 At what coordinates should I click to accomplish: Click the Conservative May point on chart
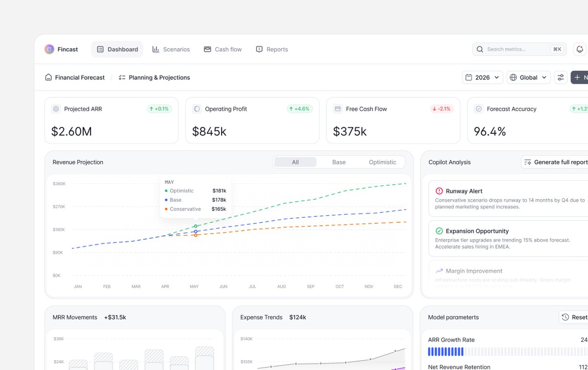coord(196,235)
